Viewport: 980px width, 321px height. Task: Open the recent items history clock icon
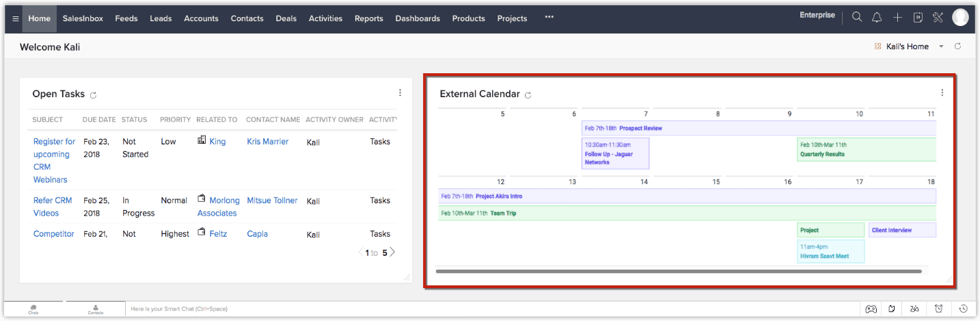coord(963,309)
